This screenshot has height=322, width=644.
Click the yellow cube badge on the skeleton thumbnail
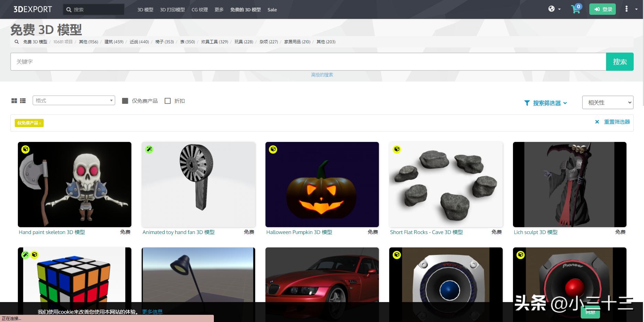click(x=25, y=149)
